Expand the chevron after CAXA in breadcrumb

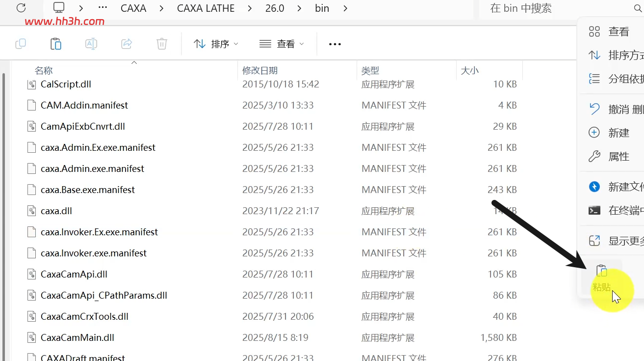[x=161, y=8]
